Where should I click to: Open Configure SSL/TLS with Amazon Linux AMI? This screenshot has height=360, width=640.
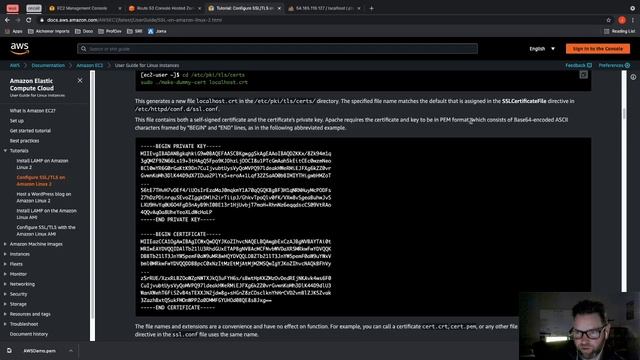(46, 231)
